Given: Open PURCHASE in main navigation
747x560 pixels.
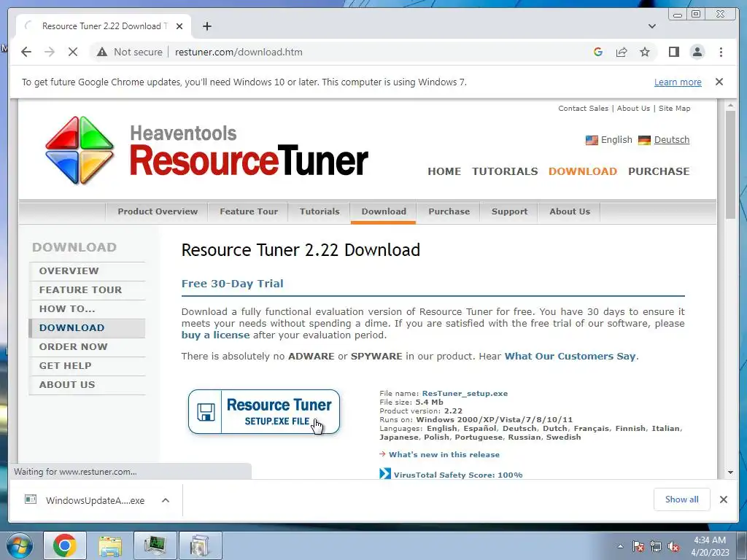Looking at the screenshot, I should [659, 171].
